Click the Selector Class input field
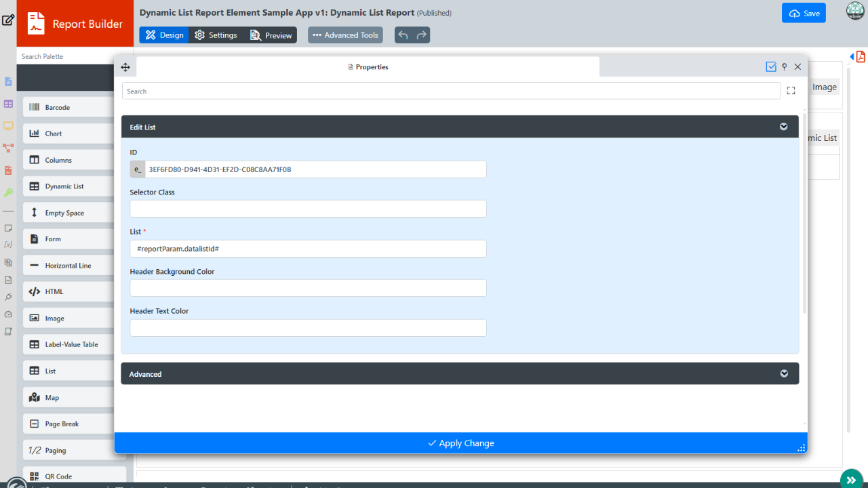The image size is (868, 488). [x=308, y=209]
